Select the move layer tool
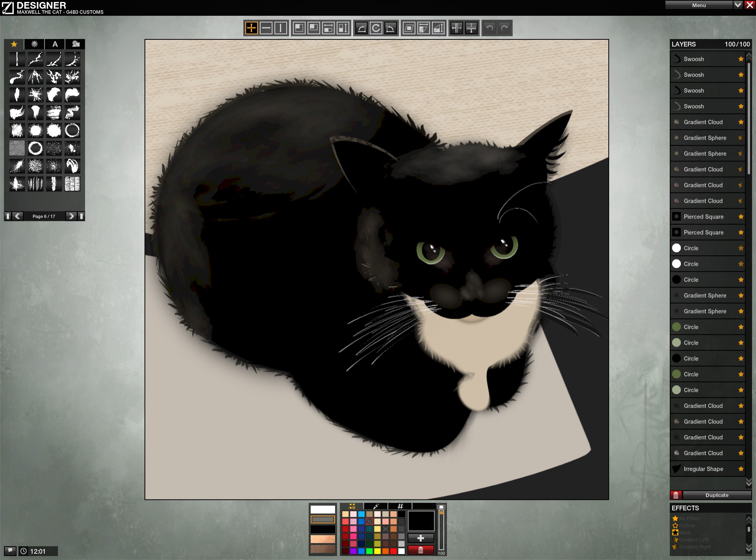Image resolution: width=756 pixels, height=560 pixels. [x=251, y=28]
